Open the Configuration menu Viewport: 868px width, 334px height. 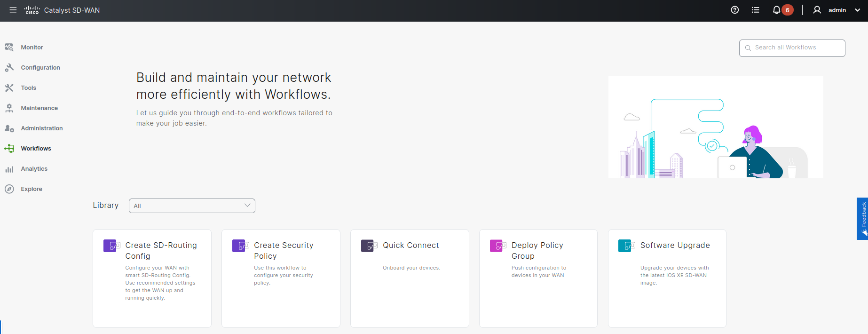40,68
